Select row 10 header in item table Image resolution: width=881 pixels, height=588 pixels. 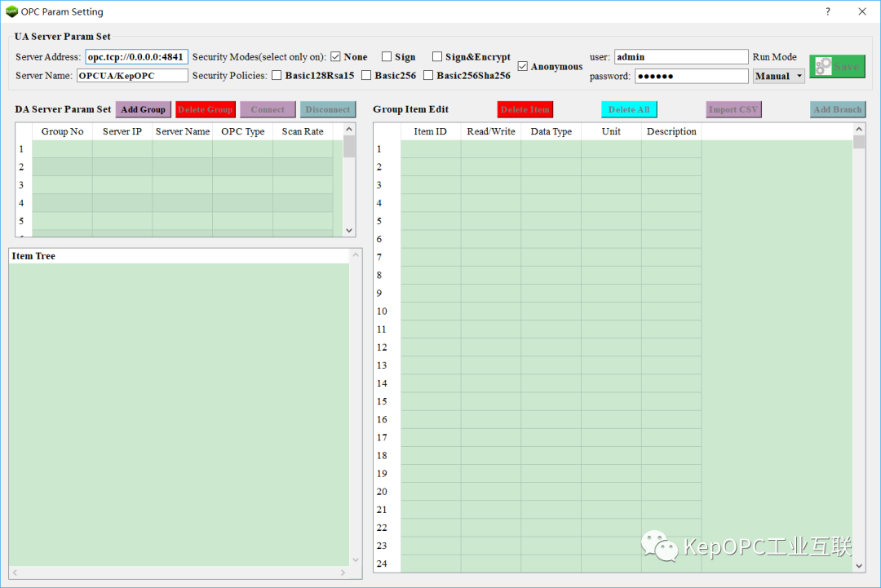coord(387,312)
